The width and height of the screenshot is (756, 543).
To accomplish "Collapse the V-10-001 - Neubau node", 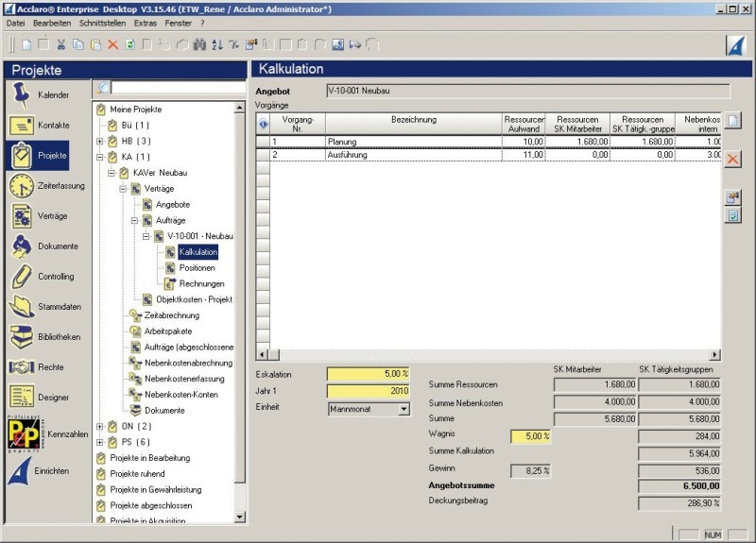I will [146, 237].
